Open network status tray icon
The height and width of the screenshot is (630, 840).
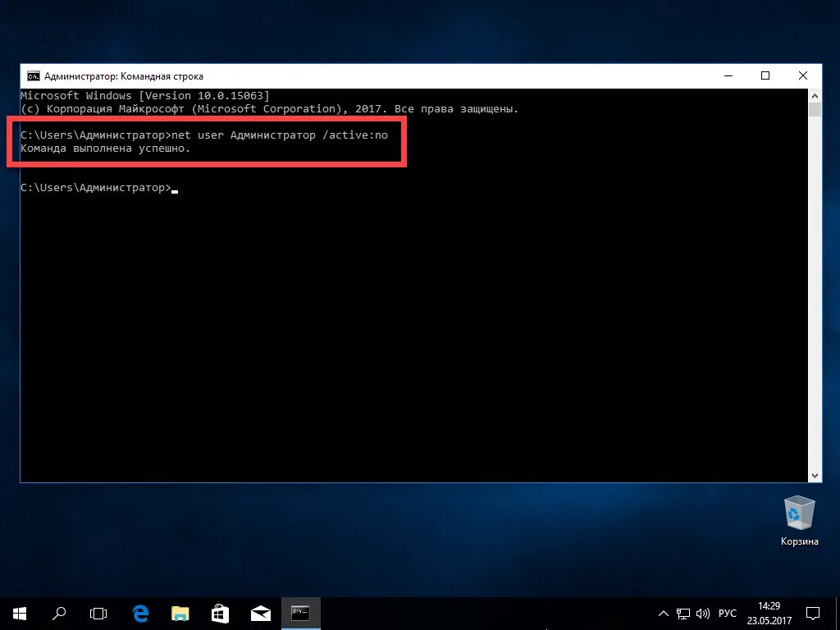click(x=683, y=614)
